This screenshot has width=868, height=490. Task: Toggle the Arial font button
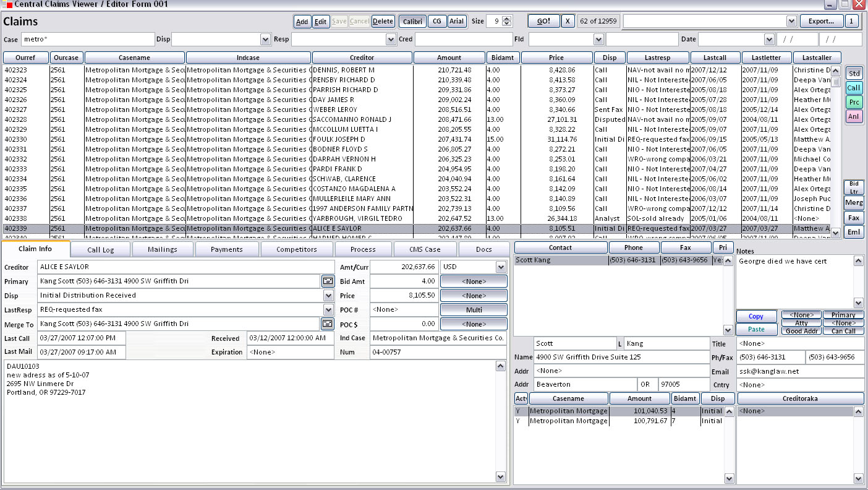tap(456, 21)
